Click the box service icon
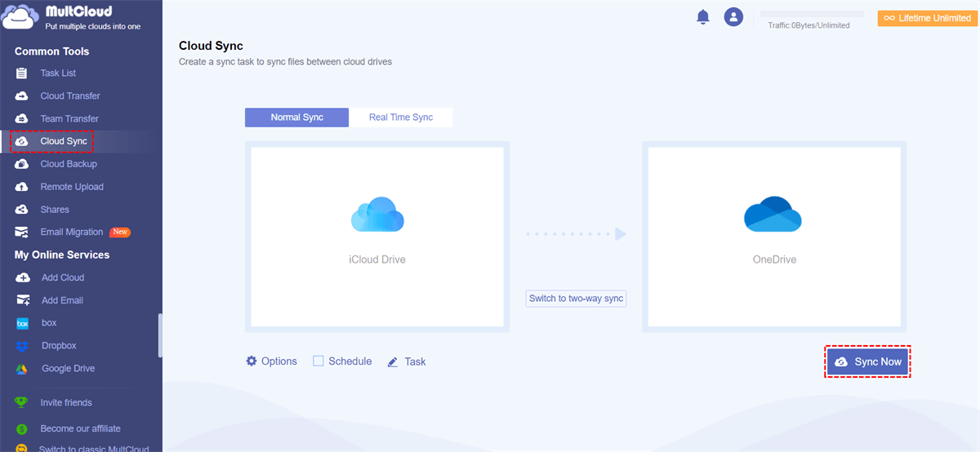The height and width of the screenshot is (452, 980). (24, 324)
